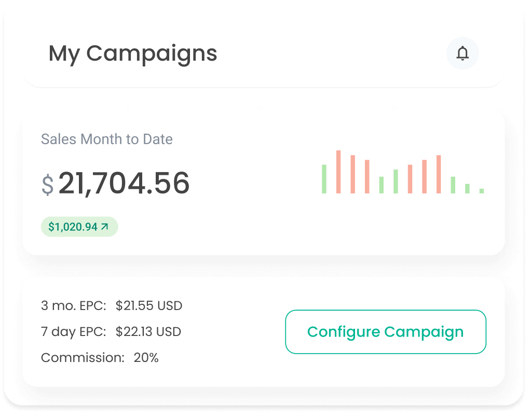531x420 pixels.
Task: Click the Sales Month to Date label
Action: pyautogui.click(x=107, y=139)
